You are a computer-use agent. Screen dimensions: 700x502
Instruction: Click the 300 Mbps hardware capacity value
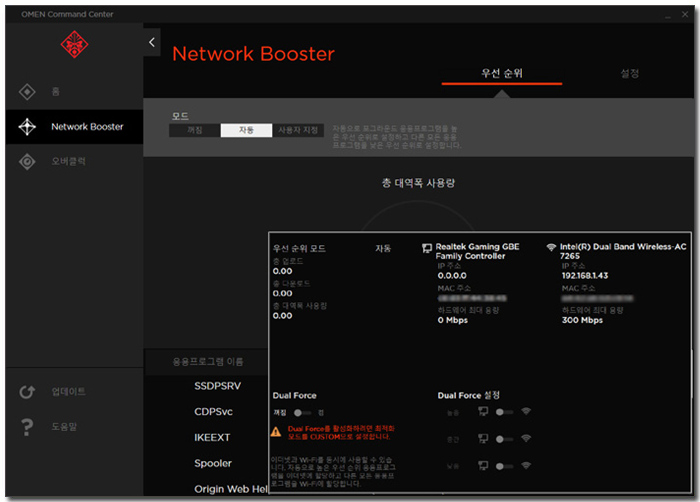click(x=582, y=320)
